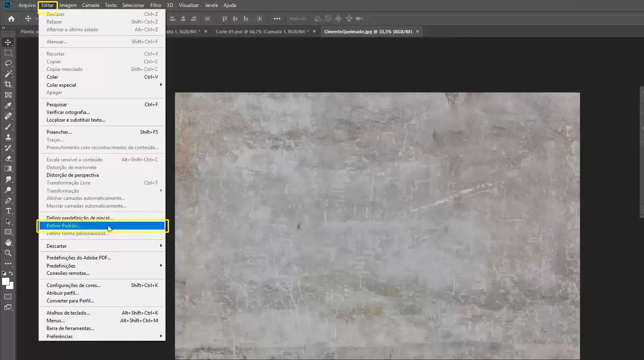Activate the Hand tool
The image size is (644, 360).
coord(8,242)
